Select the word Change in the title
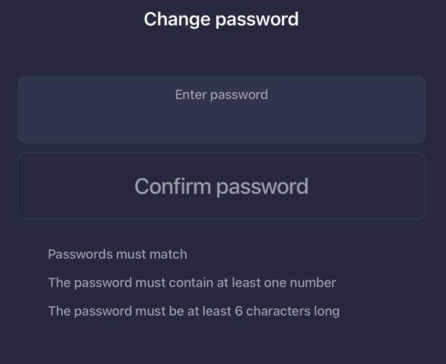The image size is (446, 364). pos(177,19)
